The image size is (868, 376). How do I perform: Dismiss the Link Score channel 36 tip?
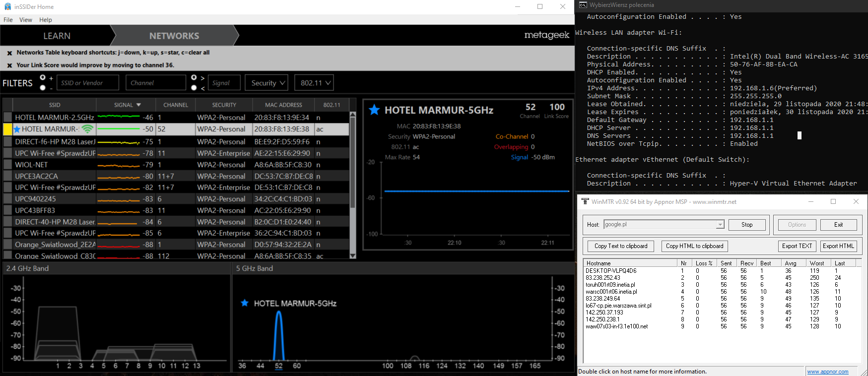[9, 65]
